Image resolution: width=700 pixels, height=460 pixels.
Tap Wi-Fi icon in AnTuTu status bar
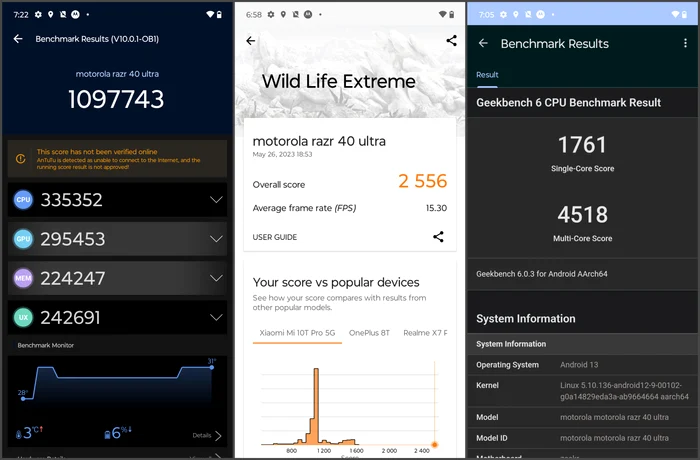pyautogui.click(x=210, y=14)
